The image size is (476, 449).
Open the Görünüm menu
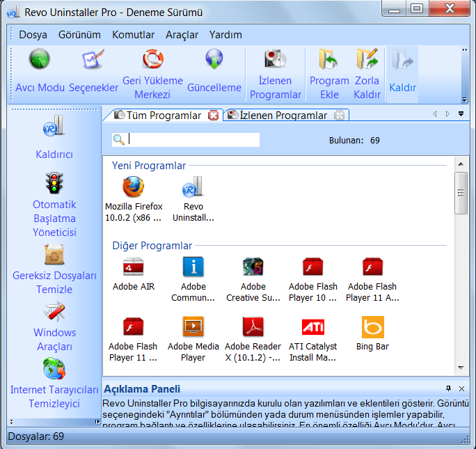click(x=79, y=35)
